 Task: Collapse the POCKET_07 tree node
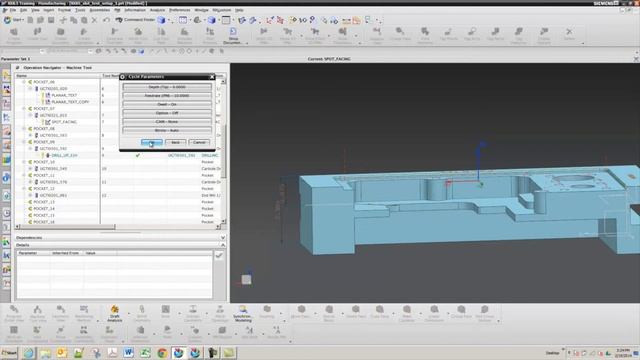click(x=24, y=109)
